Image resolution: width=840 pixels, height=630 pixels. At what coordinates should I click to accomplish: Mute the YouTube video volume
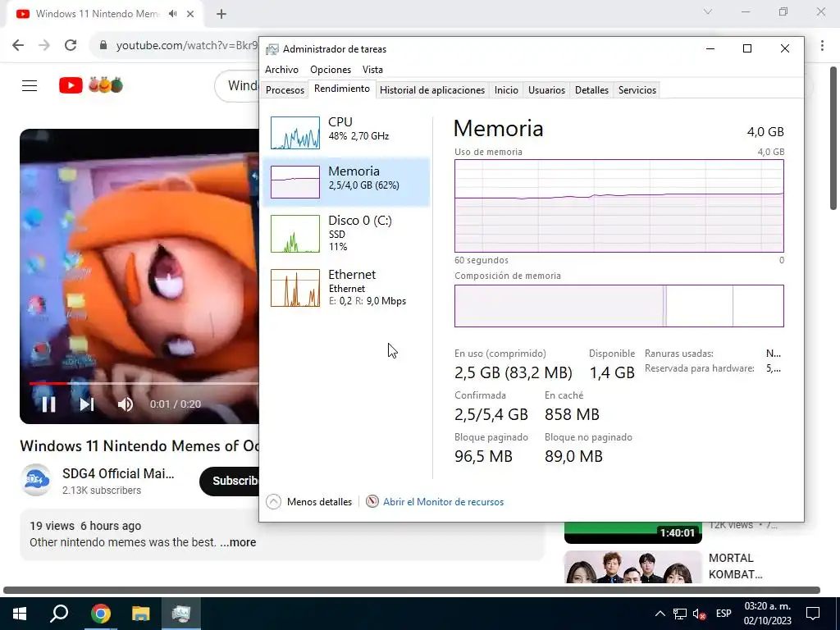coord(125,404)
